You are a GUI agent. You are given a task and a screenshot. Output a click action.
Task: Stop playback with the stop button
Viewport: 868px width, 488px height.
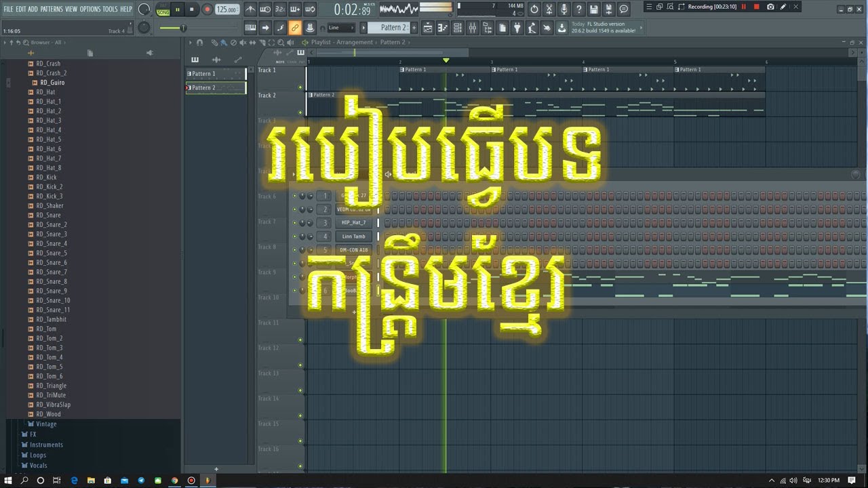(192, 9)
